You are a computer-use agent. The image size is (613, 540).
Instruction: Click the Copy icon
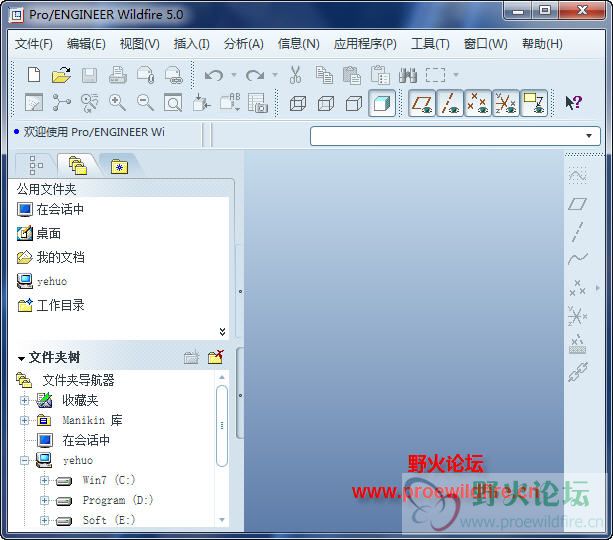pos(324,75)
